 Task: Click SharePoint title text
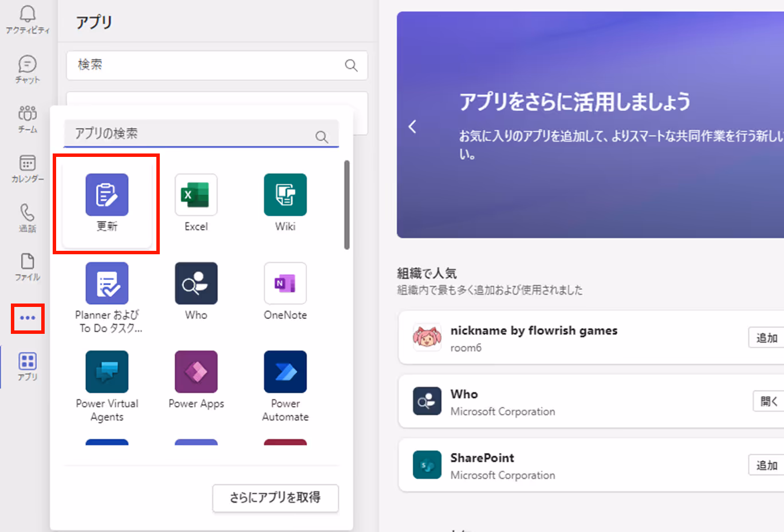click(x=482, y=458)
